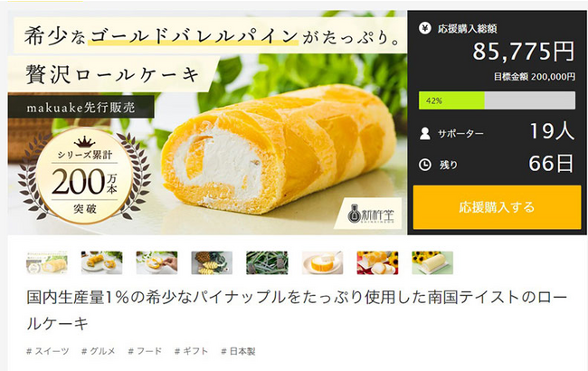Select the red background sunflower cake thumbnail
Image resolution: width=588 pixels, height=371 pixels.
377,263
